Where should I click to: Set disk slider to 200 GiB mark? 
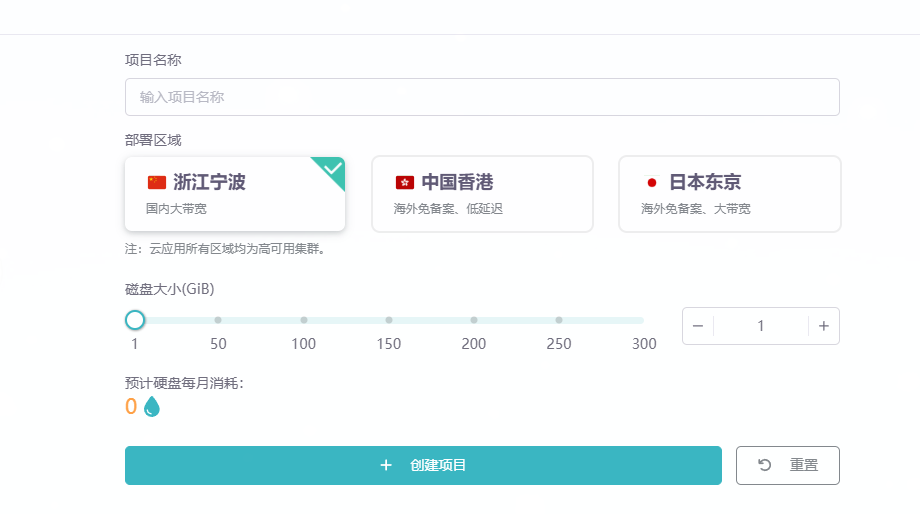(474, 320)
